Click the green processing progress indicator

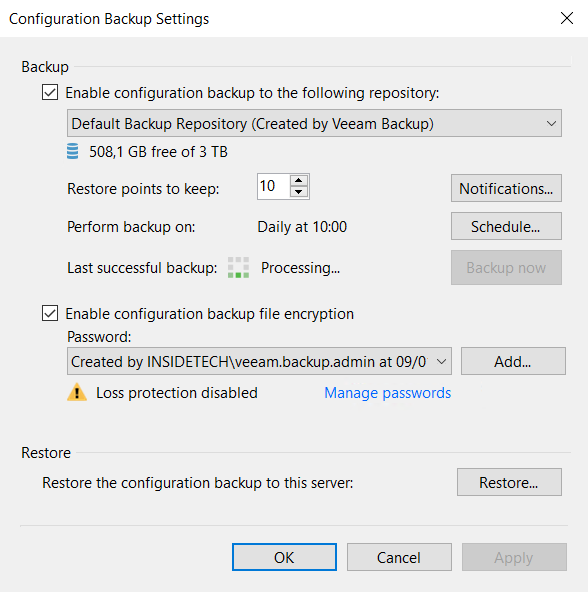click(238, 268)
